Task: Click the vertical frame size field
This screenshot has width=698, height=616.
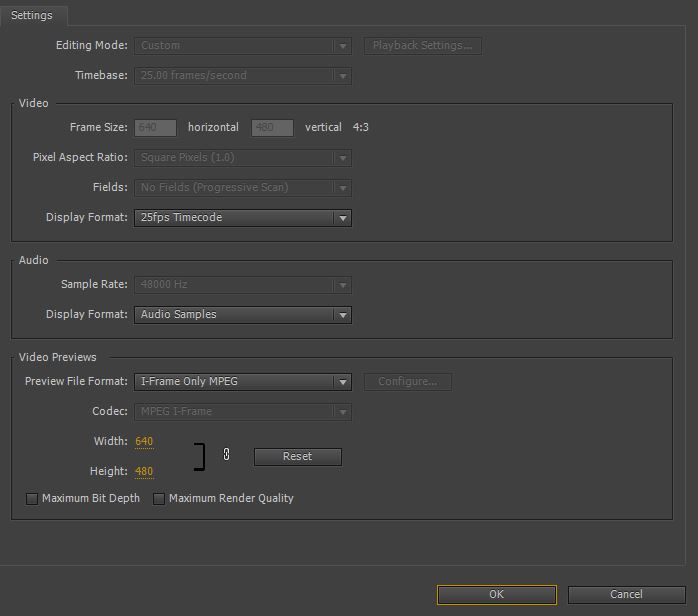Action: 272,128
